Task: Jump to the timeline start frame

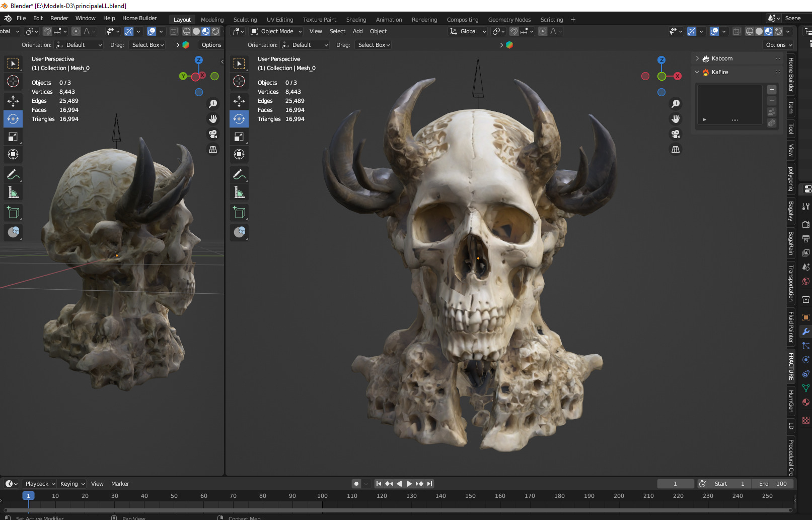Action: (379, 484)
